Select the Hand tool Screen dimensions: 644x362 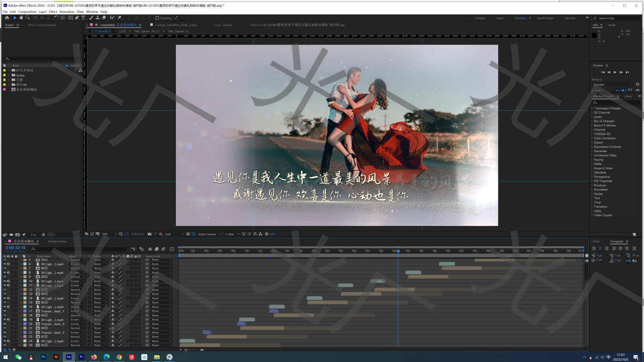pos(21,18)
